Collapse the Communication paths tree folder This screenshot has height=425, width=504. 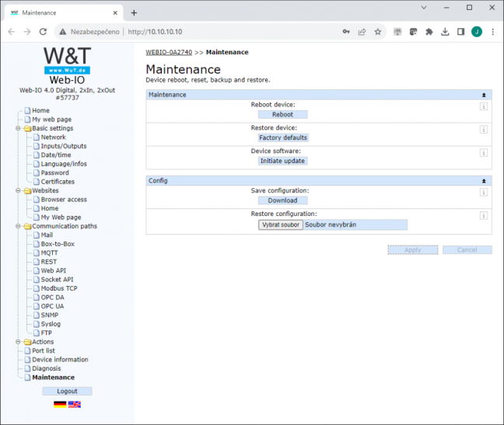point(18,226)
